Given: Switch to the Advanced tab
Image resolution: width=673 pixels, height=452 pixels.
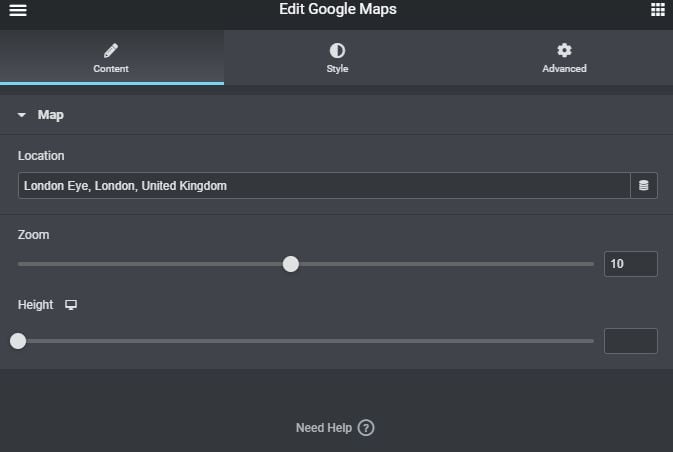Looking at the screenshot, I should point(564,58).
